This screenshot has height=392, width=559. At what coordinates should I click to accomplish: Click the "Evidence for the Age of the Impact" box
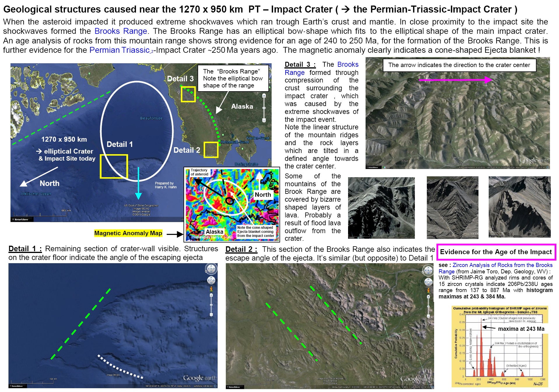coord(496,252)
